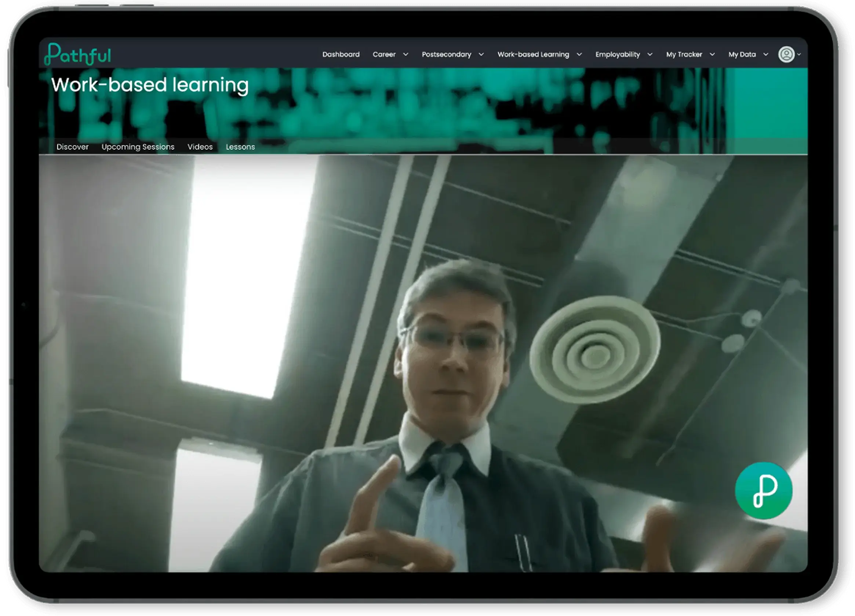Open the My Tracker menu
Screen dimensions: 855x616
[x=684, y=54]
